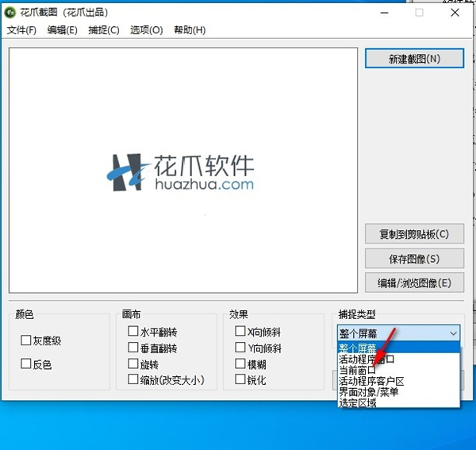Close the 花爪截图 window
476x450 pixels.
point(455,13)
